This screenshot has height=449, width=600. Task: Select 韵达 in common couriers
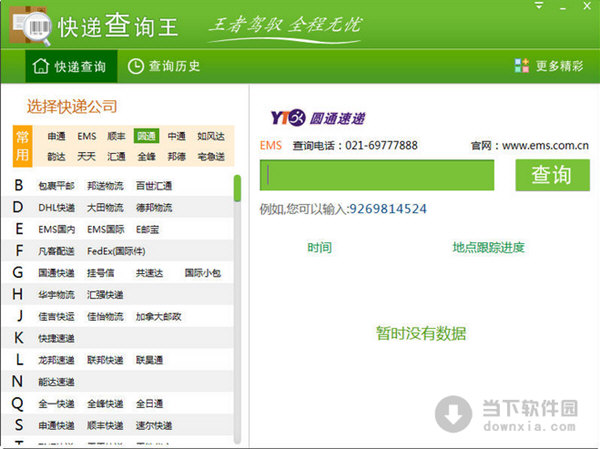coord(57,157)
